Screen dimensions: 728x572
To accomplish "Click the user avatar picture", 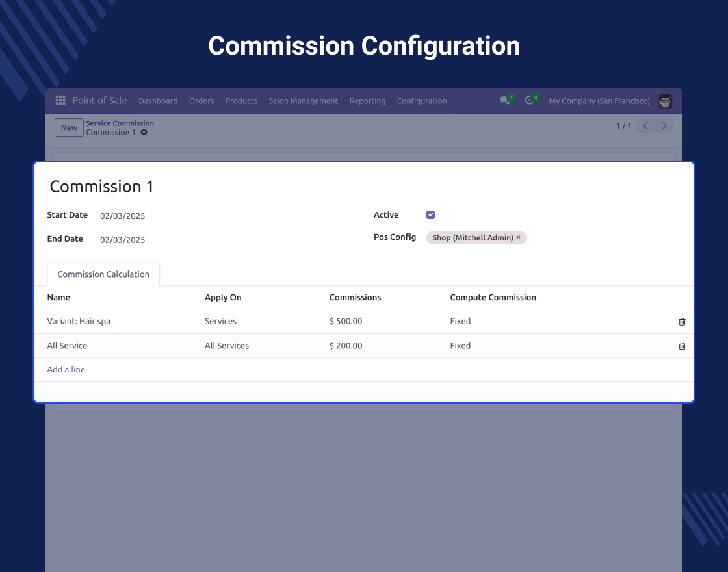I will point(665,101).
